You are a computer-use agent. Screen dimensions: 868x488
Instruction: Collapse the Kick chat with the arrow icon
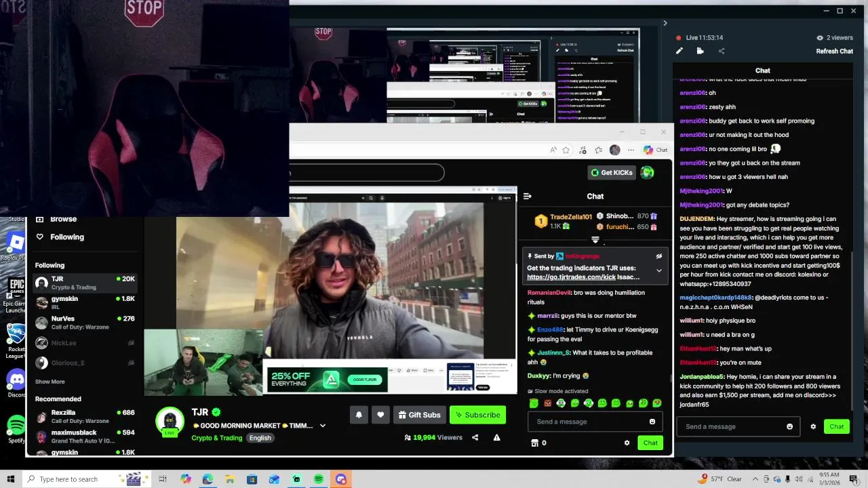tap(528, 197)
